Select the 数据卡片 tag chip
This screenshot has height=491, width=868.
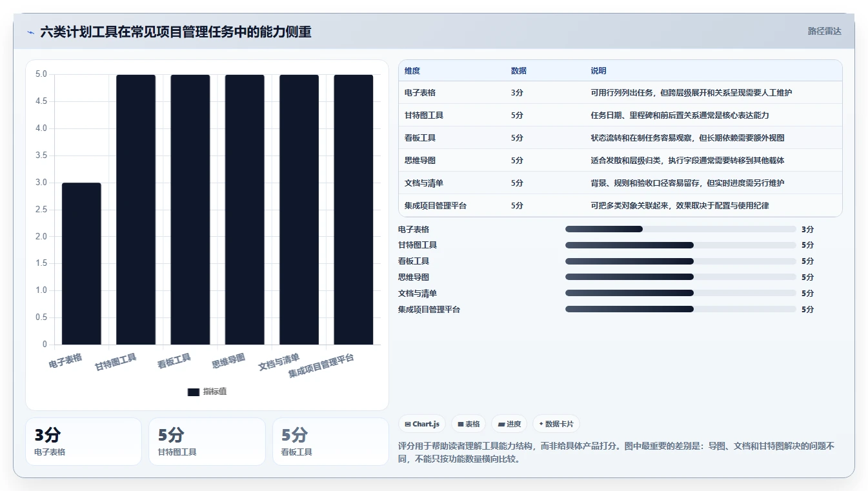(x=556, y=424)
